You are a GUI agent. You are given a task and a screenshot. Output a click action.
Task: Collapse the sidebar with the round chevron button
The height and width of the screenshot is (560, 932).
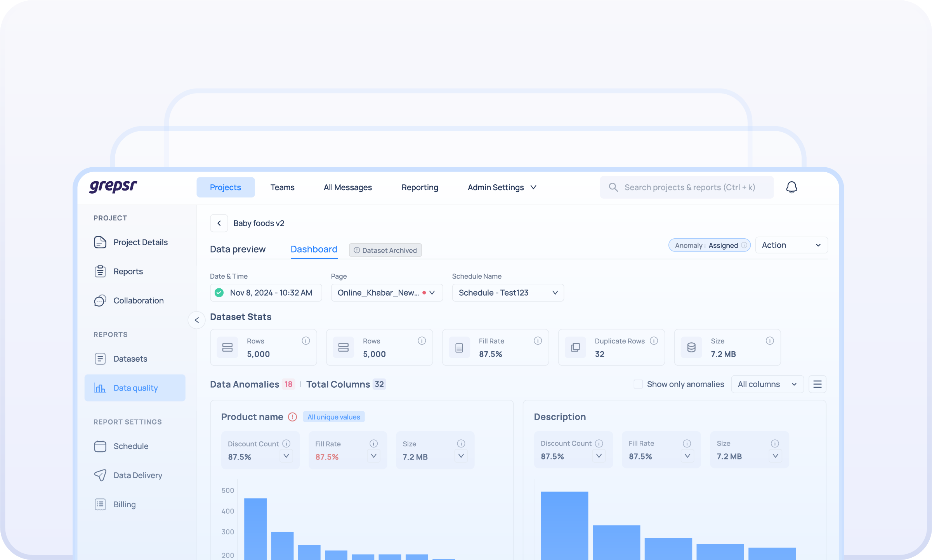197,320
